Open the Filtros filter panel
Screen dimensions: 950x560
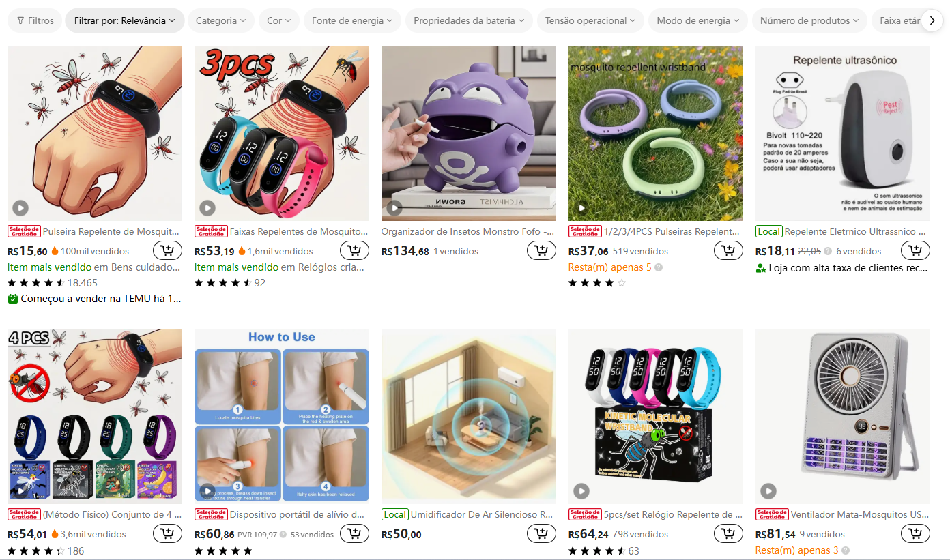point(35,20)
